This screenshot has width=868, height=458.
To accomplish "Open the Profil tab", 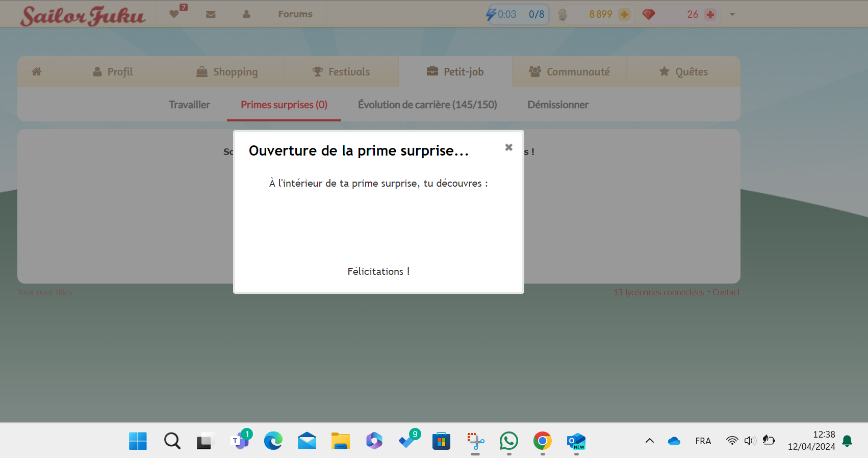I will (113, 72).
